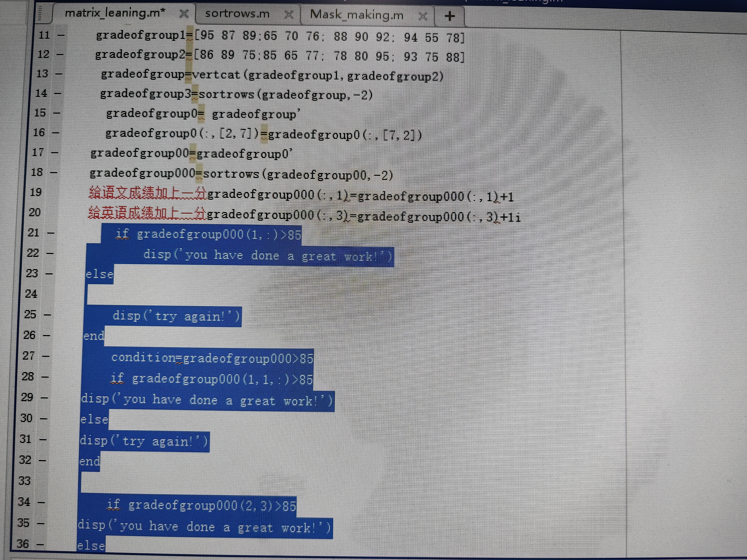Click red Chinese comment on line 20
Image resolution: width=747 pixels, height=560 pixels.
147,213
